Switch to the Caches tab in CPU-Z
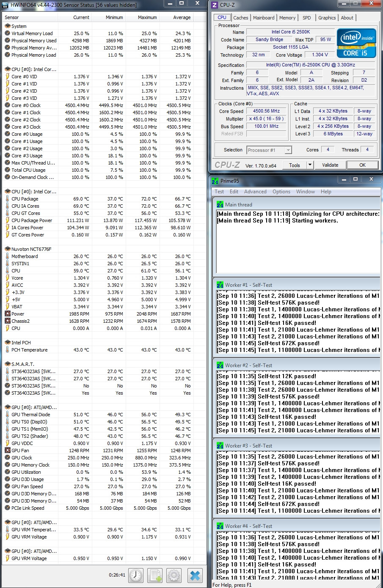The image size is (383, 588). pos(241,18)
